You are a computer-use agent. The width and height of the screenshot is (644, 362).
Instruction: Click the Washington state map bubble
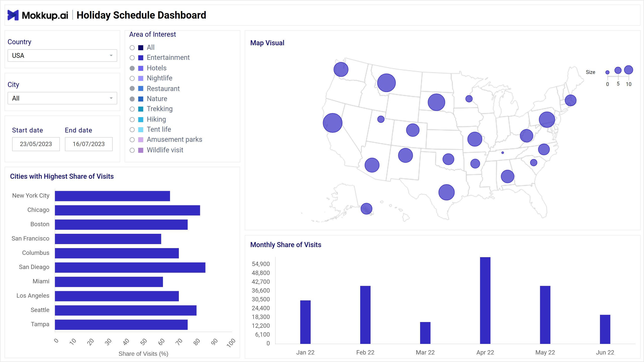pyautogui.click(x=341, y=69)
